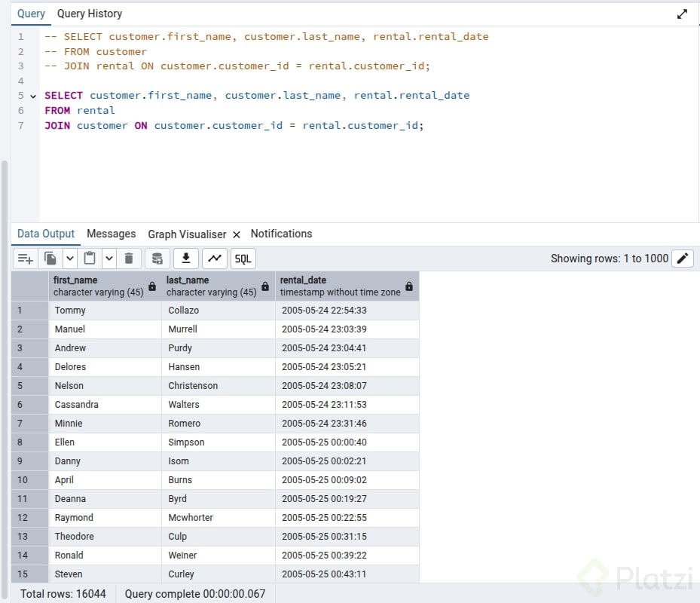
Task: Click the cell containing Cassandra
Action: (x=104, y=405)
